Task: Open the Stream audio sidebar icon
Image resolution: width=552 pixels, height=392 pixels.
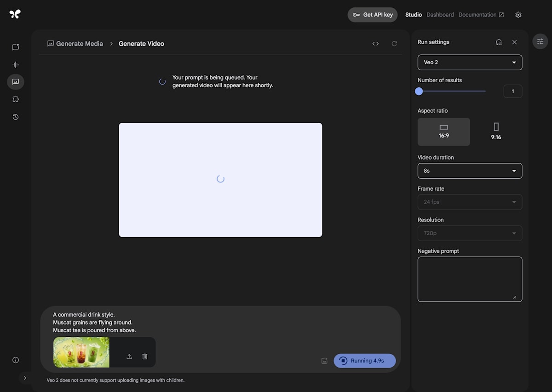Action: (x=16, y=65)
